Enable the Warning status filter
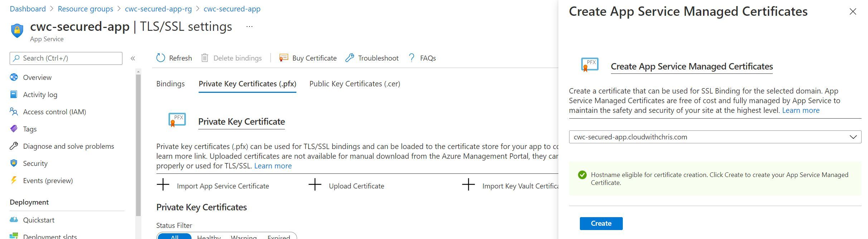The width and height of the screenshot is (868, 239). [x=244, y=236]
